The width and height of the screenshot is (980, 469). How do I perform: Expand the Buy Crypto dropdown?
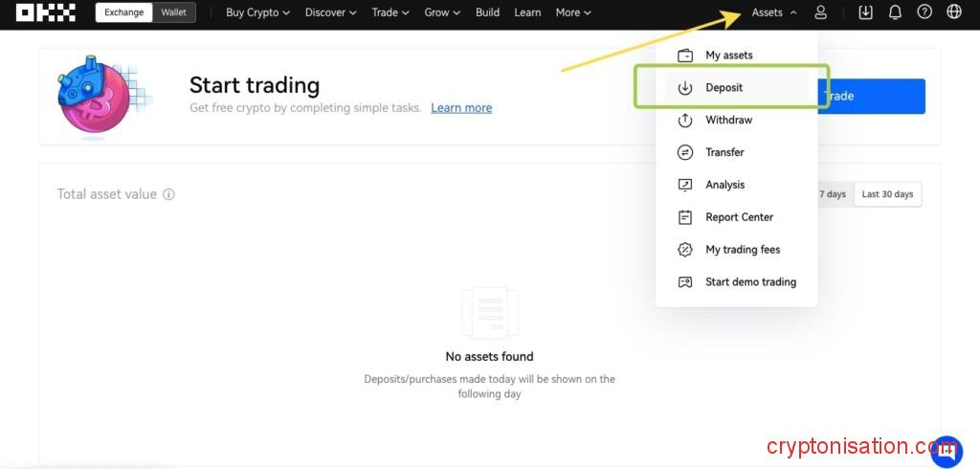pos(258,12)
